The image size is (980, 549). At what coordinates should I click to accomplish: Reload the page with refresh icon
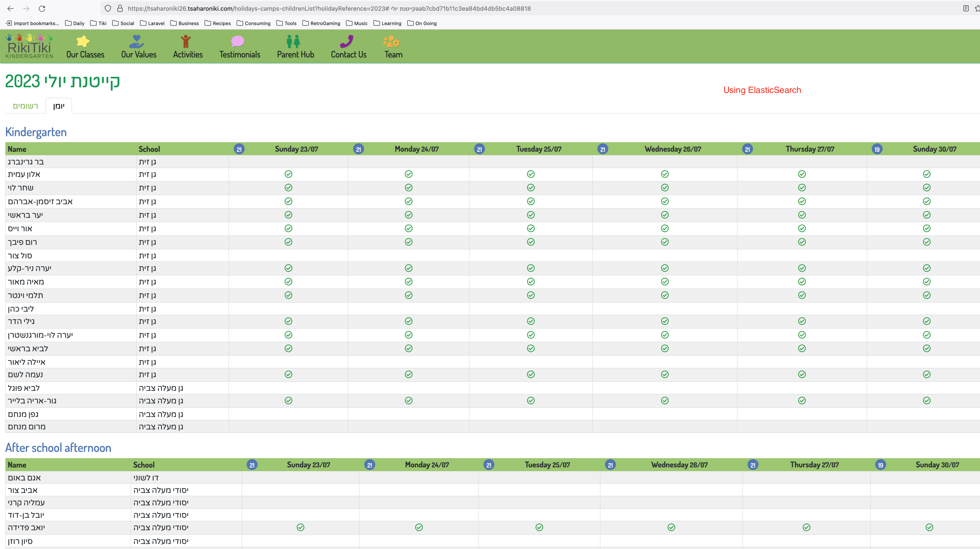[42, 8]
